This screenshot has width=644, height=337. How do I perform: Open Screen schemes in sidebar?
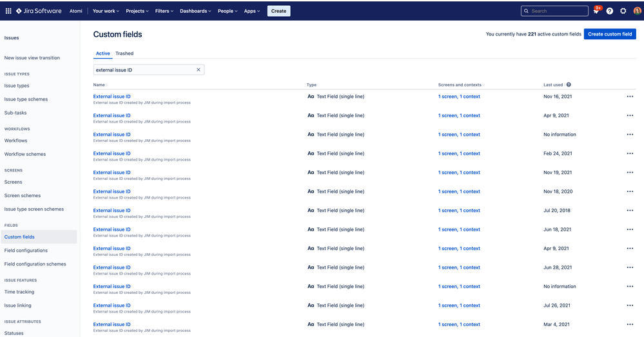point(23,196)
